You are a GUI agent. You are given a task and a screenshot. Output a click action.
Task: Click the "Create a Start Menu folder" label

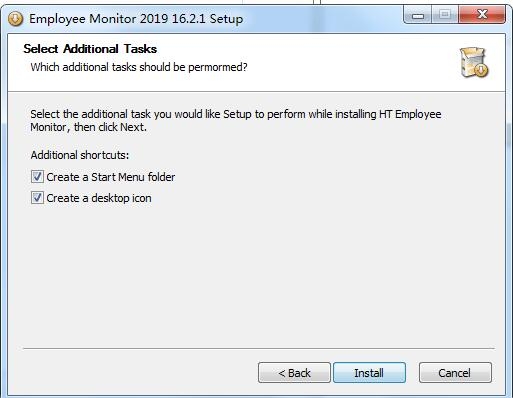pyautogui.click(x=111, y=177)
